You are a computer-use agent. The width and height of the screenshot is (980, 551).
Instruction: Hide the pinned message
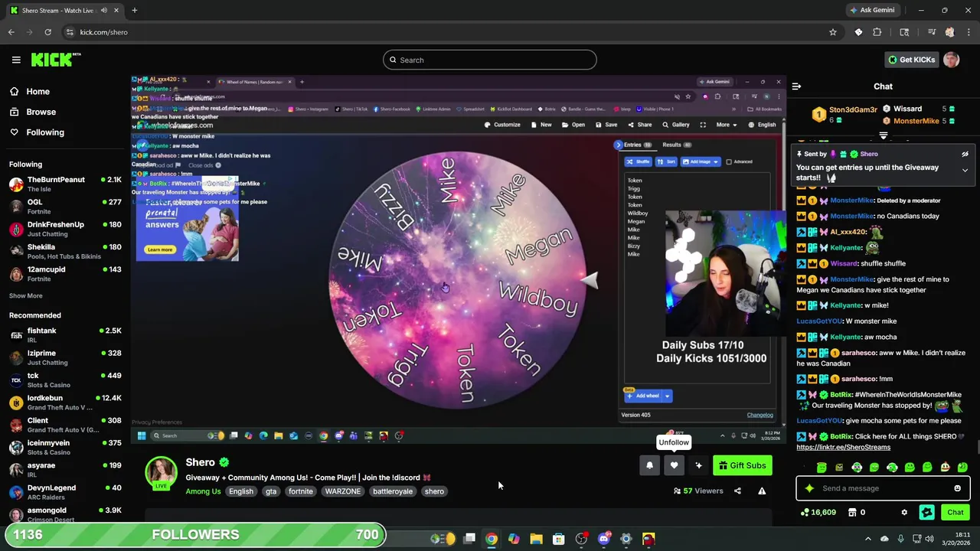965,154
